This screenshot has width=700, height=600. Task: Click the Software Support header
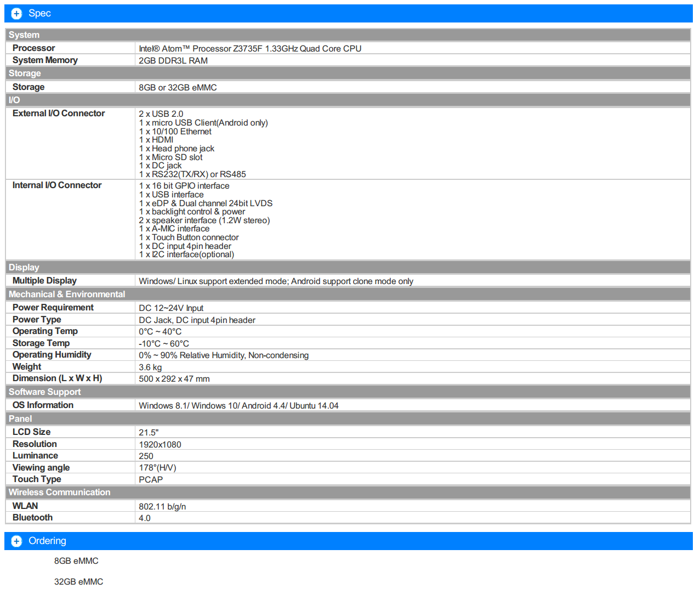[x=348, y=392]
